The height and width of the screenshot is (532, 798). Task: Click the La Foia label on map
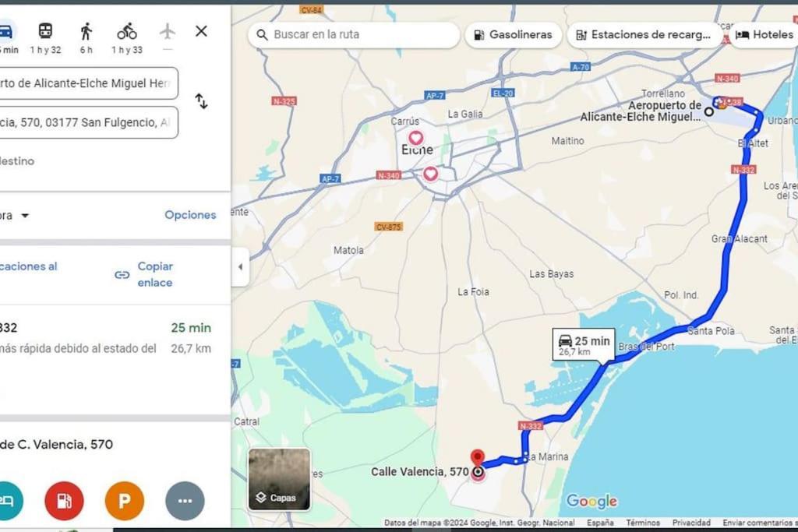(473, 292)
